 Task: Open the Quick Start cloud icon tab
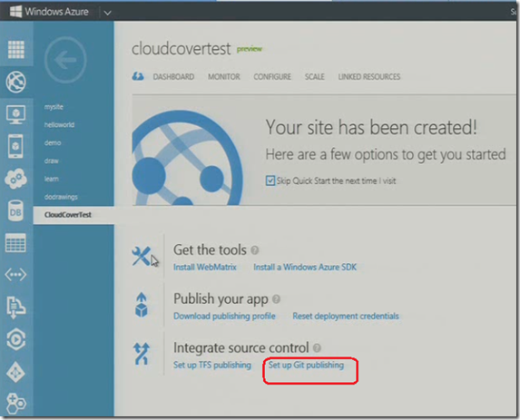pos(138,76)
